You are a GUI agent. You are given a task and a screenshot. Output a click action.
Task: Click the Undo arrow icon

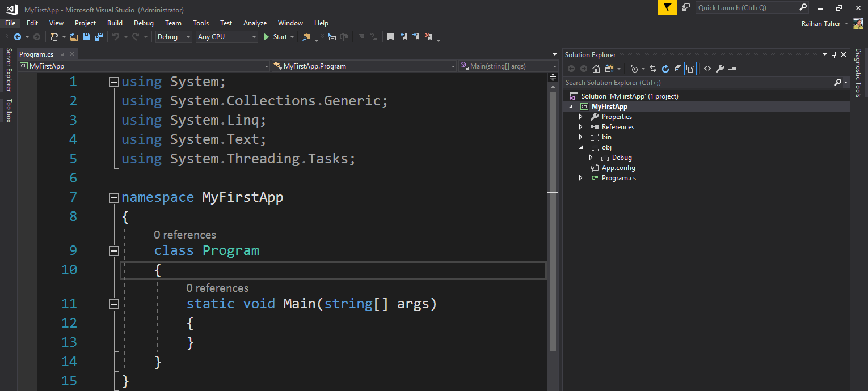[116, 37]
